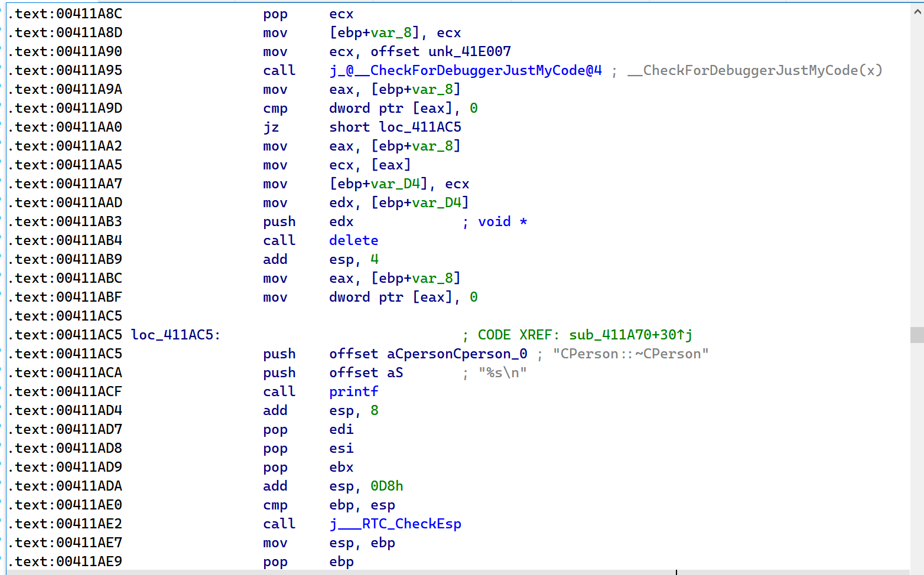Follow j___RTC_CheckEsp call target
924x575 pixels.
click(395, 524)
